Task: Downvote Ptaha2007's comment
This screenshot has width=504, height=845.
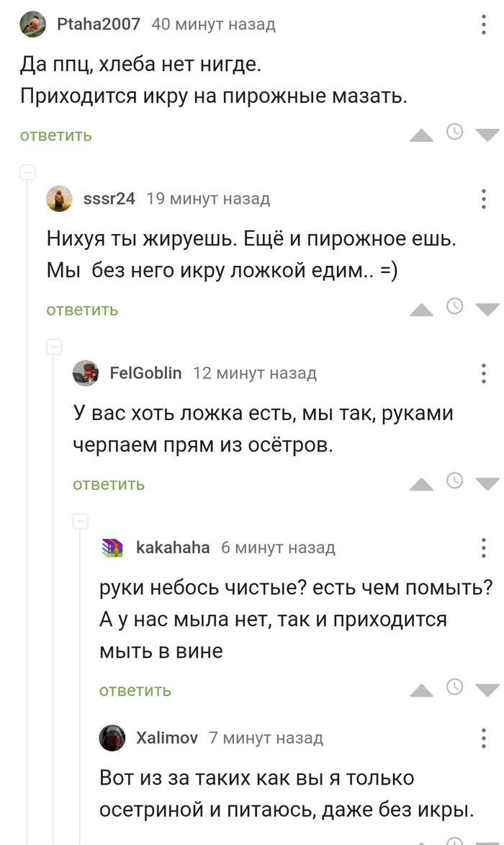Action: tap(487, 135)
